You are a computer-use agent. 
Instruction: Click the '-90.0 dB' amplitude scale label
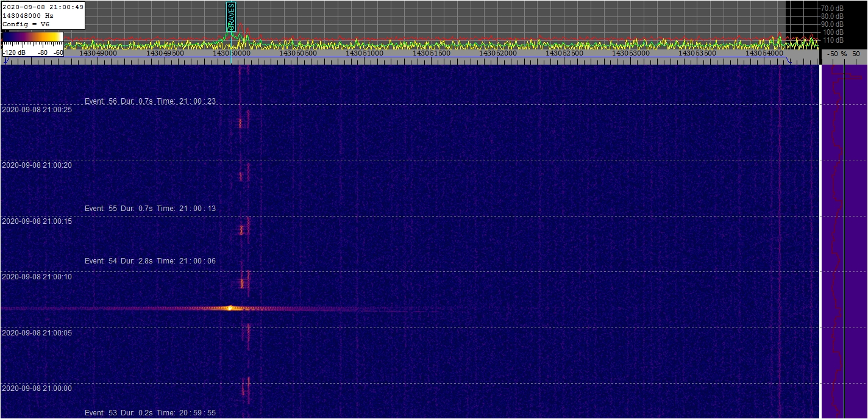click(832, 24)
